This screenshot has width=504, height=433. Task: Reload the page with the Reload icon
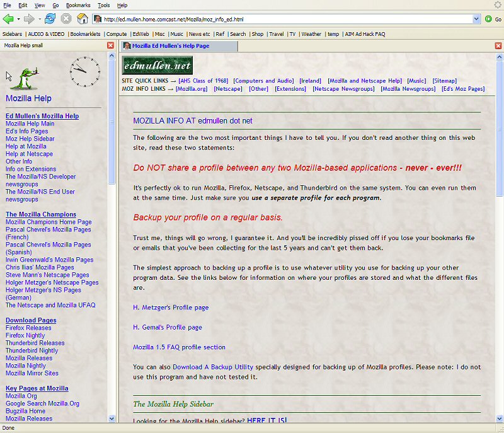tap(50, 19)
